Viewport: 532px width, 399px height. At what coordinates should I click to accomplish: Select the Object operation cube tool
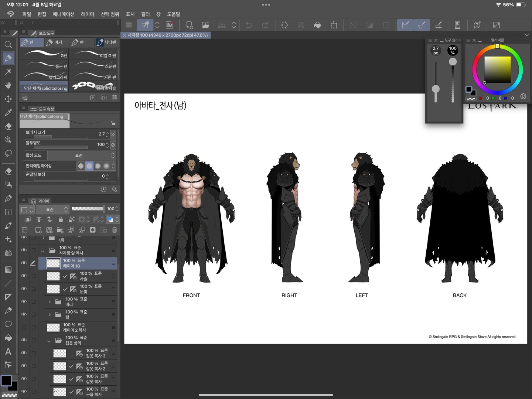tap(8, 140)
